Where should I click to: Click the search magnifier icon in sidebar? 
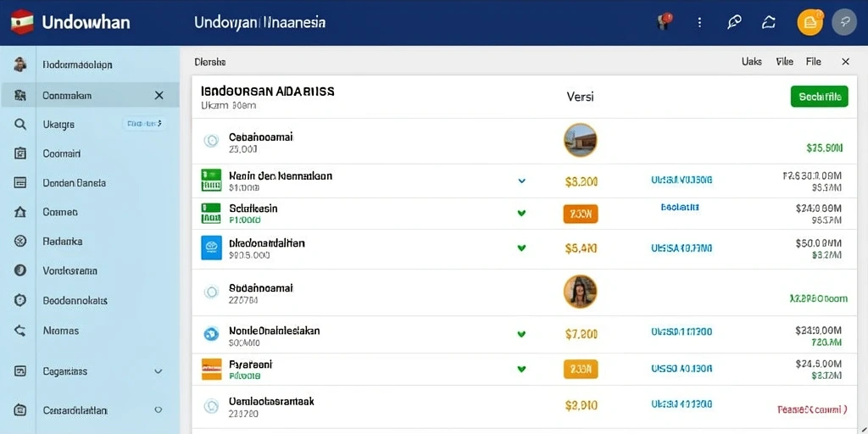pyautogui.click(x=20, y=124)
